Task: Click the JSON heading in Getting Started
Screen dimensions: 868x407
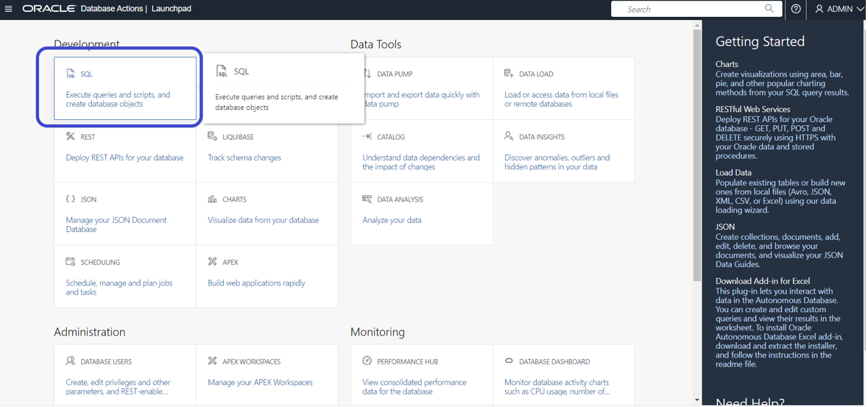Action: coord(725,227)
